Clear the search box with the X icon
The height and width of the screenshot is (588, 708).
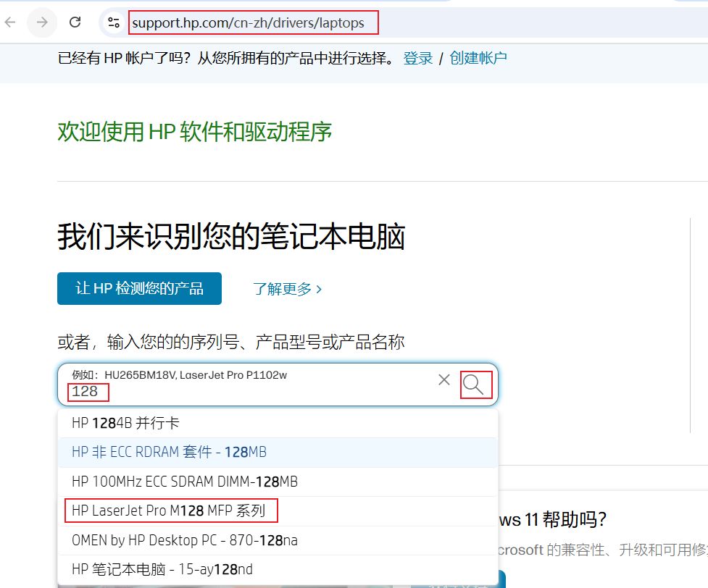click(x=444, y=380)
